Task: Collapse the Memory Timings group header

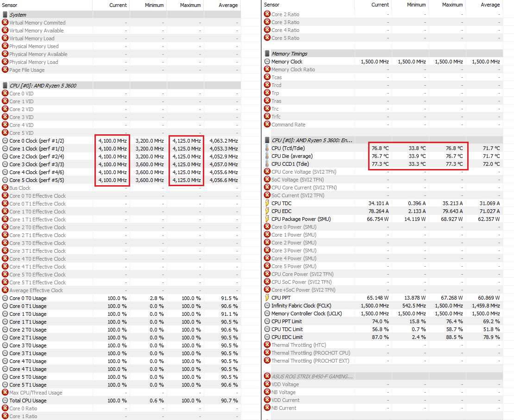Action: coord(289,54)
